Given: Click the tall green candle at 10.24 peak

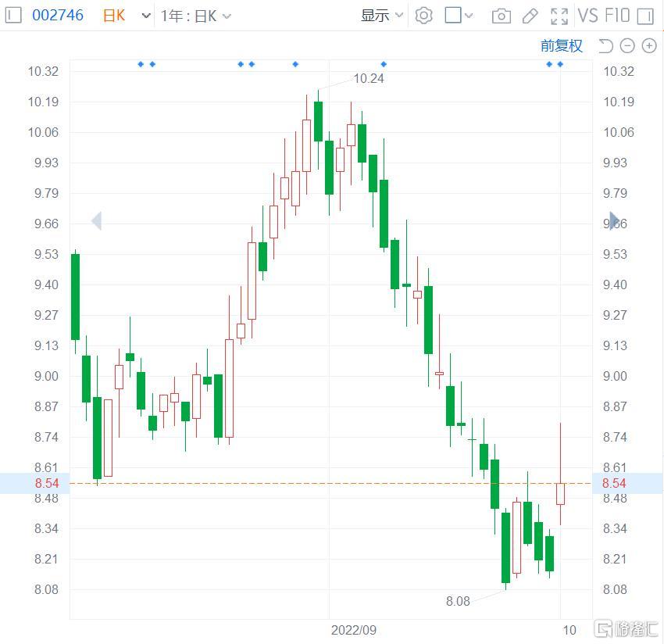Looking at the screenshot, I should point(319,122).
